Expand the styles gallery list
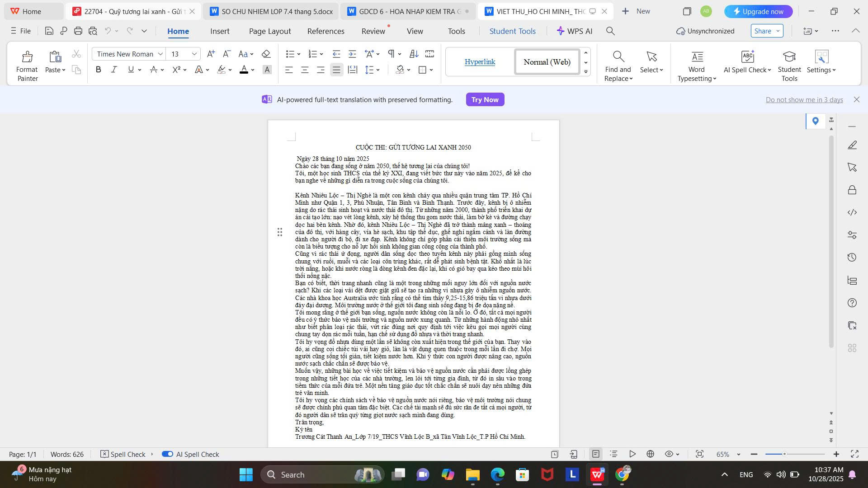The height and width of the screenshot is (488, 868). coord(586,71)
